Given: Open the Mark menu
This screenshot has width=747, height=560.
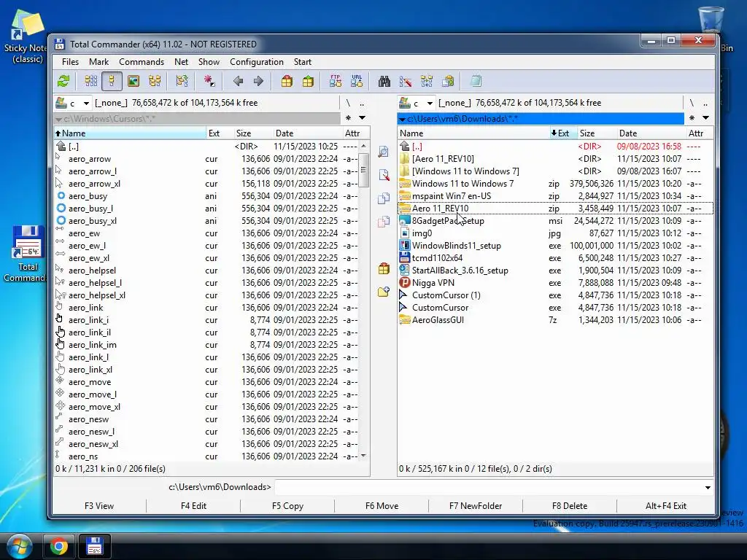Looking at the screenshot, I should pyautogui.click(x=98, y=62).
